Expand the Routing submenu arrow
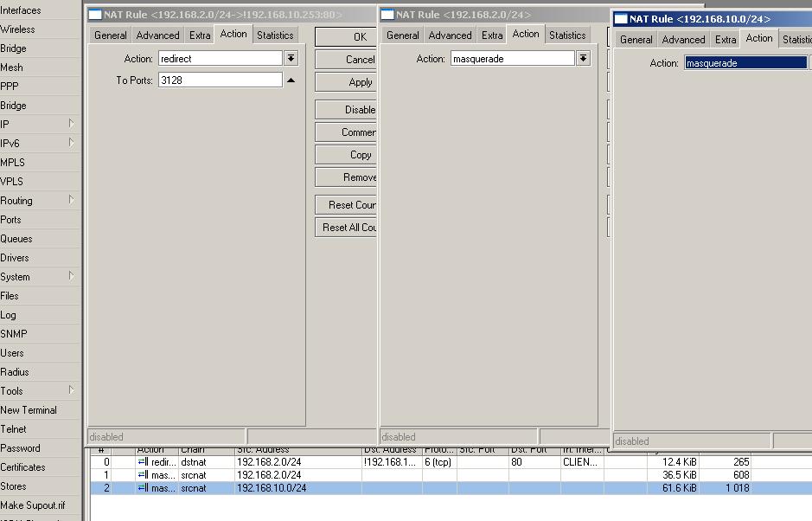The width and height of the screenshot is (812, 521). [72, 200]
